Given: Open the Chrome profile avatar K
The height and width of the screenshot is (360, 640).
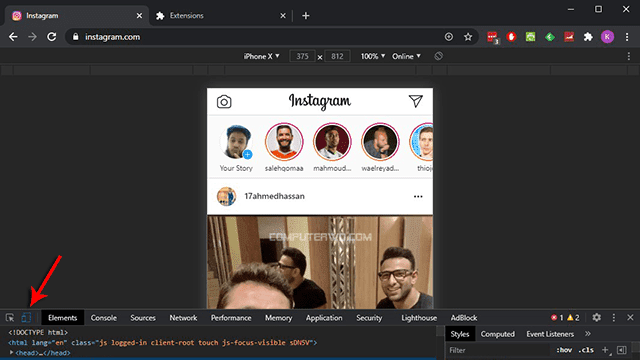Looking at the screenshot, I should coord(607,37).
